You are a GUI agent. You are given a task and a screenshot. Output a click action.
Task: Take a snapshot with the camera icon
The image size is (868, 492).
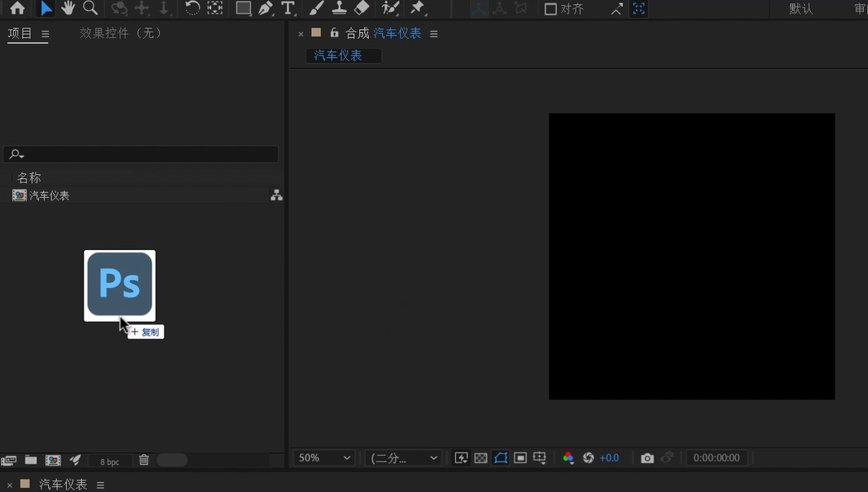tap(647, 458)
